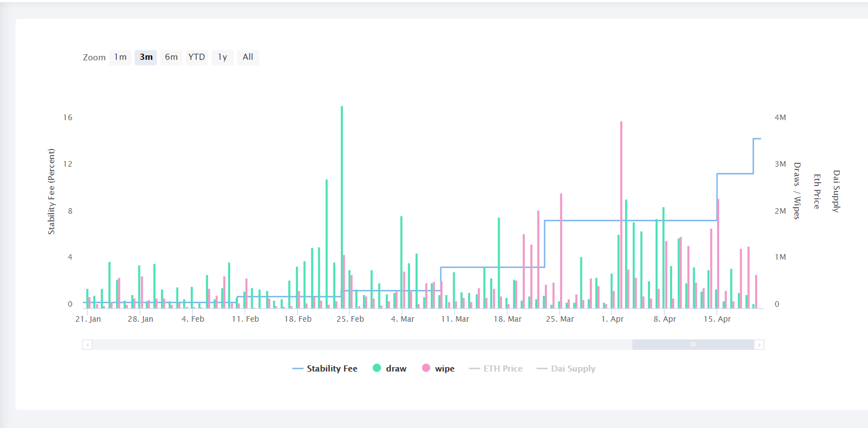
Task: Click the pink wipe legend circle
Action: 426,368
